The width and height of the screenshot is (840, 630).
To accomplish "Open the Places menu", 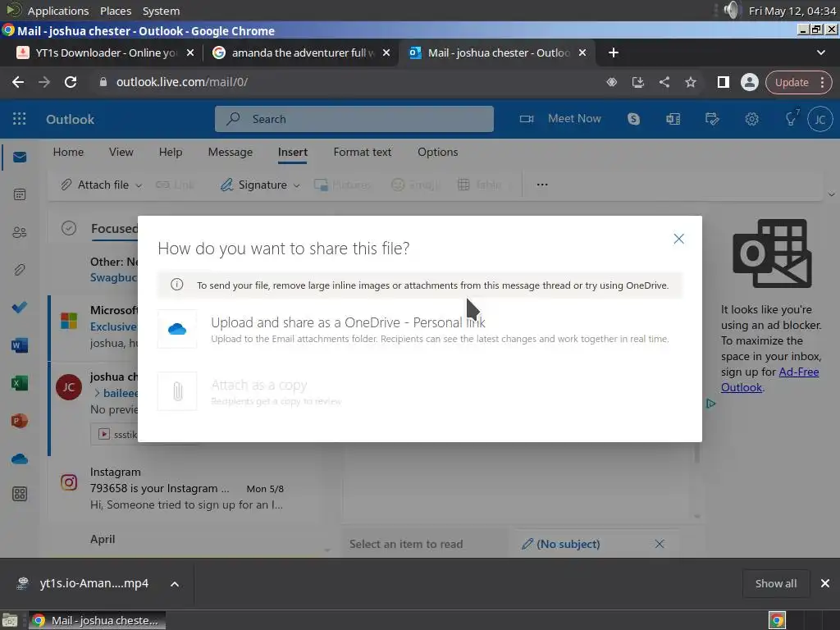I will tap(115, 11).
